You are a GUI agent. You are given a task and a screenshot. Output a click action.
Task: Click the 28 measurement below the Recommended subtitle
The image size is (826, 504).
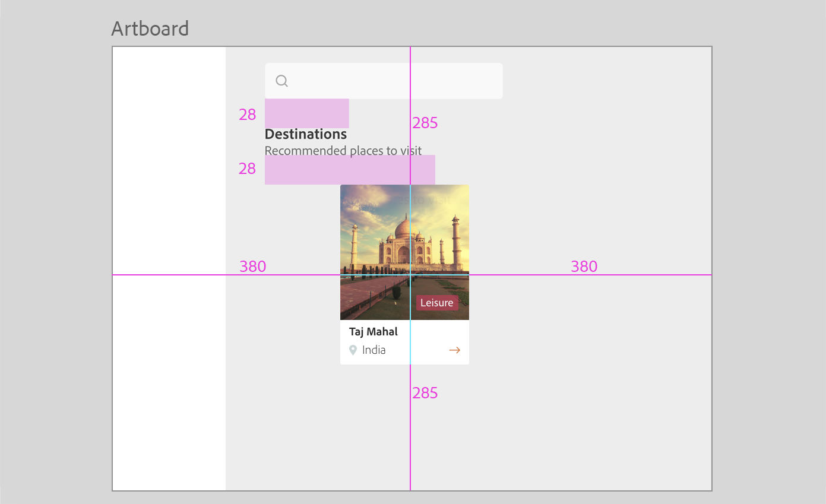(x=248, y=169)
